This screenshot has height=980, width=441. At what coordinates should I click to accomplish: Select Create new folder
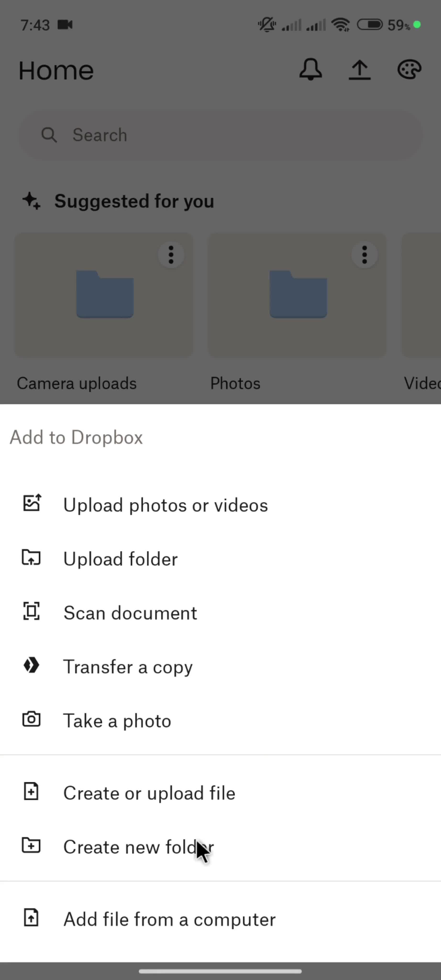(x=220, y=847)
